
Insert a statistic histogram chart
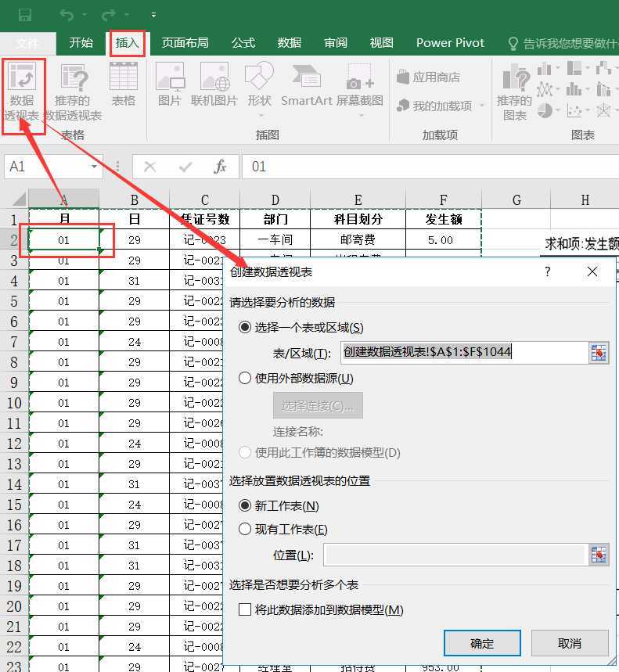pyautogui.click(x=574, y=89)
